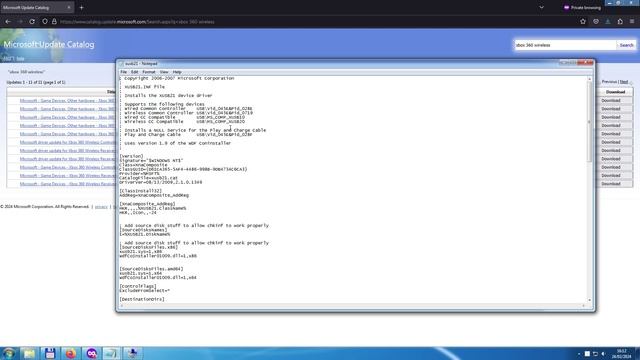Click '[ClassInstall32]' section line

coord(141,191)
